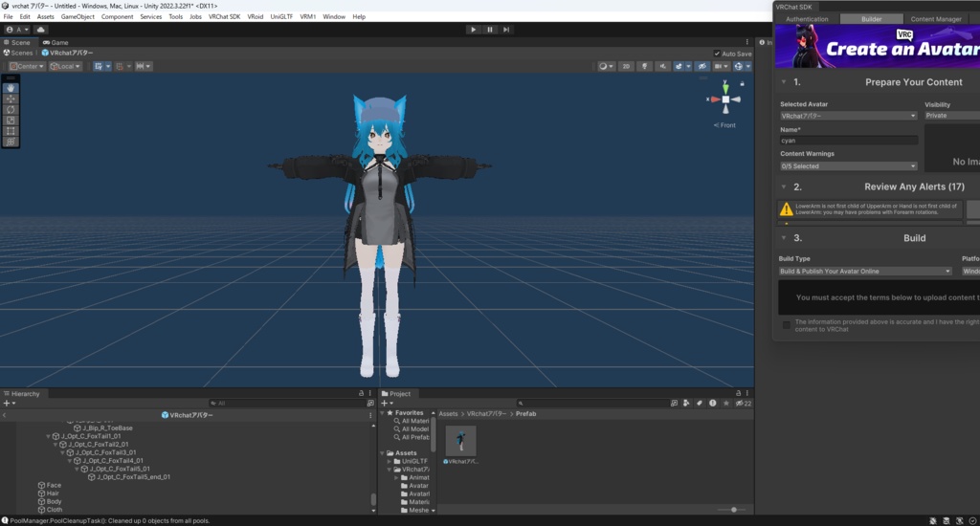Viewport: 980px width, 526px height.
Task: Adjust the Project icon size slider
Action: [x=734, y=510]
